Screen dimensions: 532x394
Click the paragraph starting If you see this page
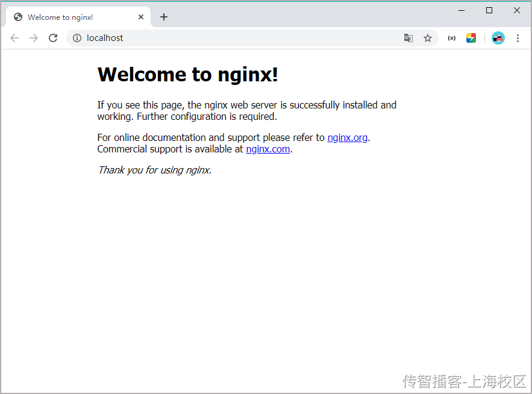click(246, 111)
